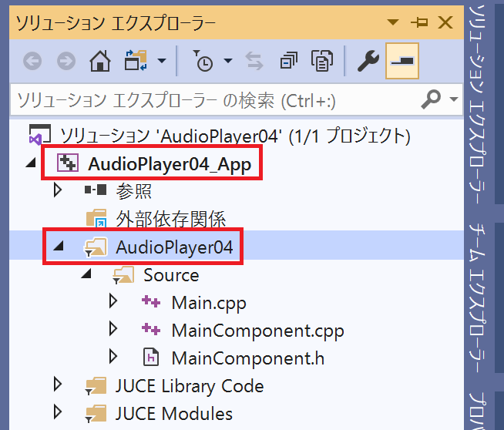Toggle auto-hide pin for Solution Explorer
The width and height of the screenshot is (504, 430).
coord(419,22)
